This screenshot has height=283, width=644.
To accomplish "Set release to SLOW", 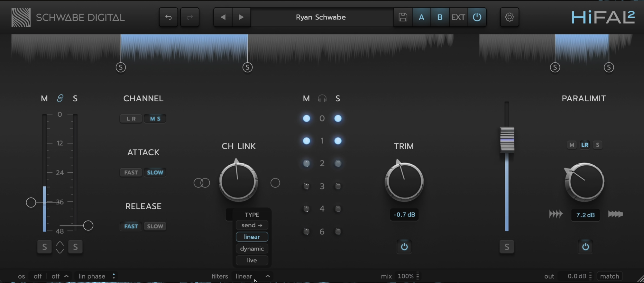I will click(155, 226).
